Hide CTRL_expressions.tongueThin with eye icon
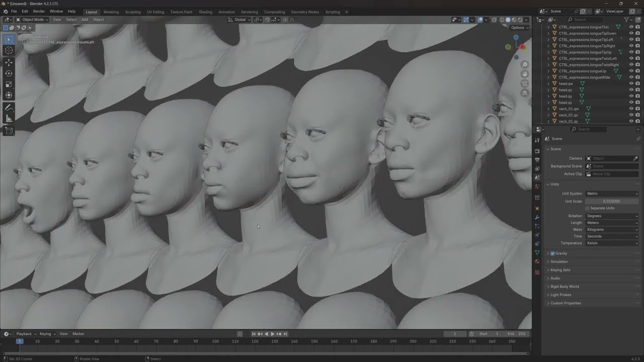The image size is (644, 362). [631, 27]
